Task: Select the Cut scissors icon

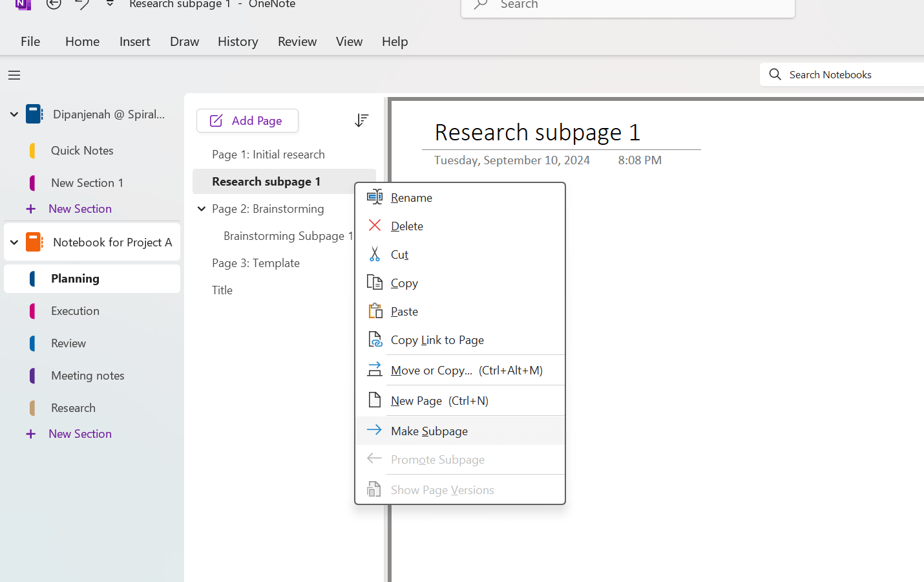Action: coord(375,253)
